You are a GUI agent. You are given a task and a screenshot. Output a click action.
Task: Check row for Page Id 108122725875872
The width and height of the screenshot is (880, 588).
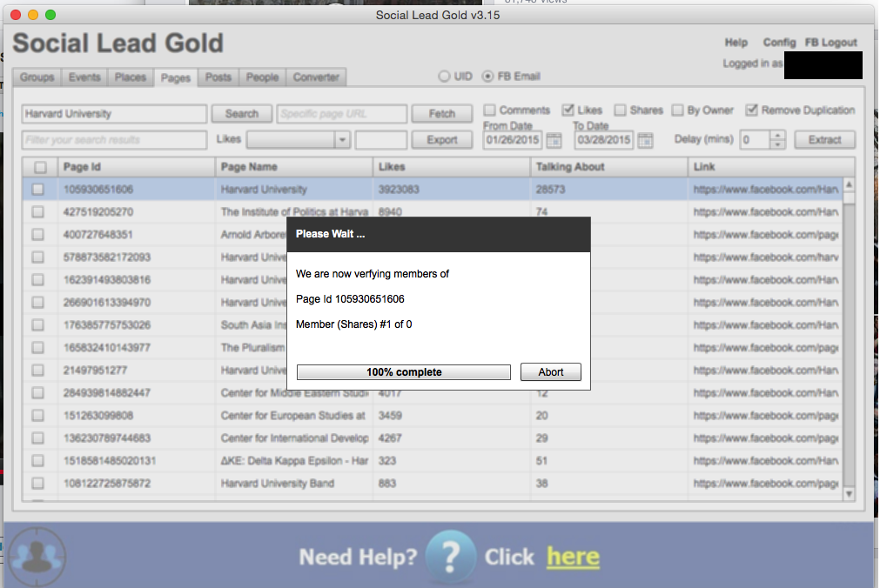pyautogui.click(x=37, y=483)
